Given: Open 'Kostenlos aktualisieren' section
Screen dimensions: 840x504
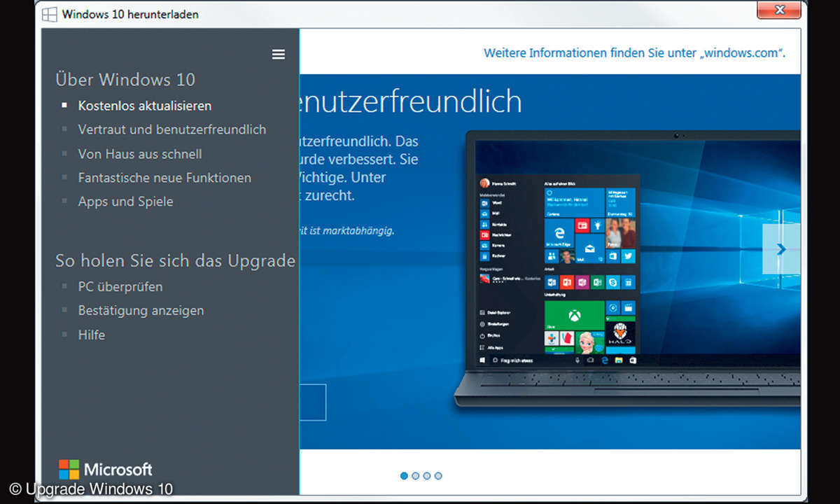Looking at the screenshot, I should (145, 106).
